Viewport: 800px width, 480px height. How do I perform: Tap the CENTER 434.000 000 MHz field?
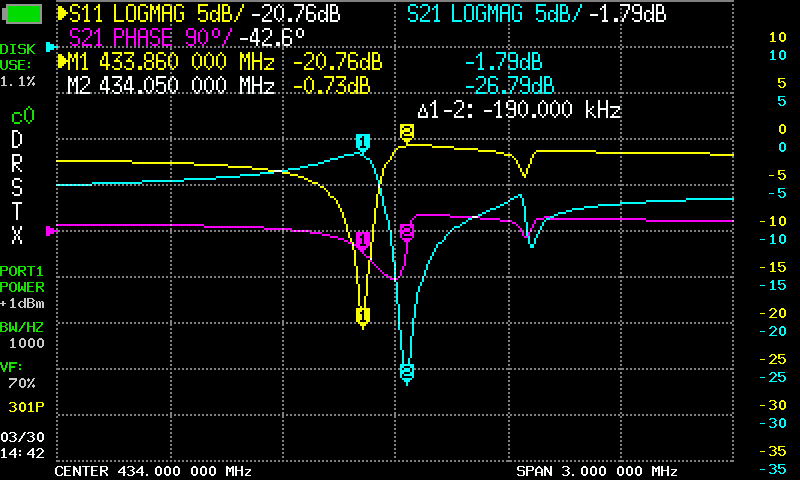(x=152, y=470)
